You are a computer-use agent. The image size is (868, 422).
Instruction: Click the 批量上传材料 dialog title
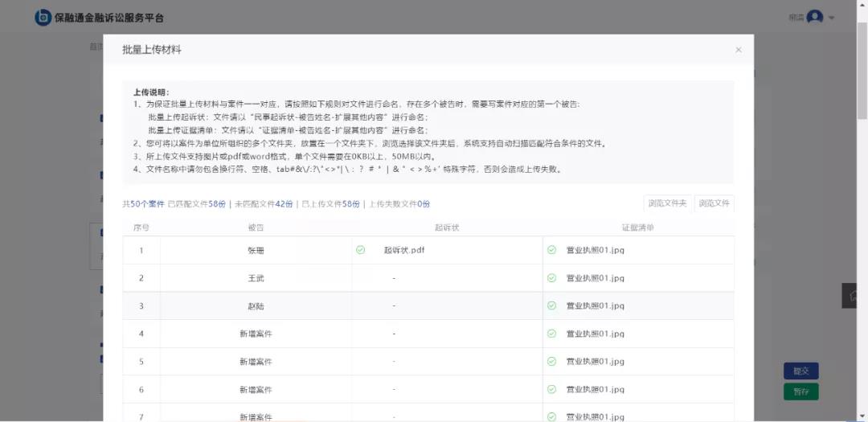click(152, 50)
